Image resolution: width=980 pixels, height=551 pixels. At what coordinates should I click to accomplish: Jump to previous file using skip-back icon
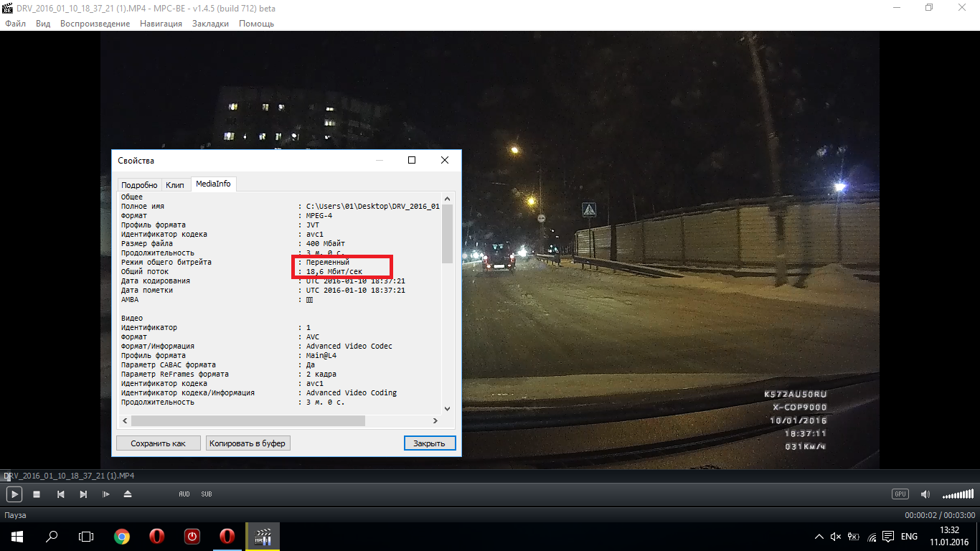click(61, 494)
